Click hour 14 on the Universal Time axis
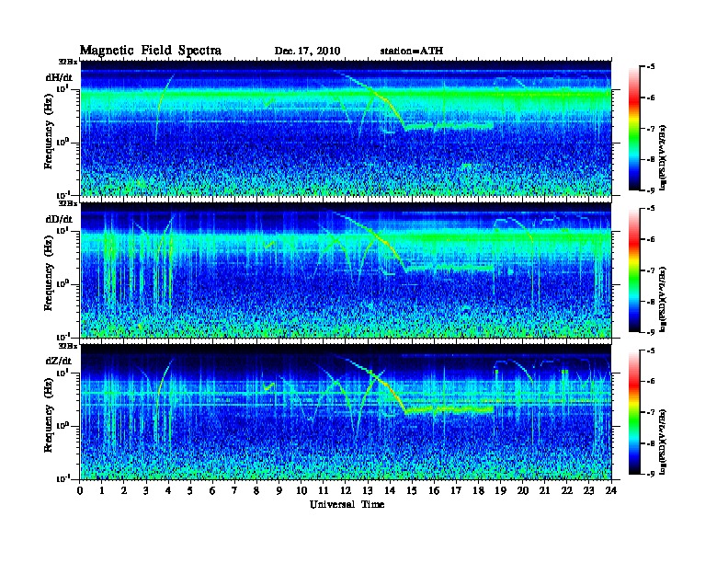Image resolution: width=728 pixels, height=563 pixels. [390, 490]
